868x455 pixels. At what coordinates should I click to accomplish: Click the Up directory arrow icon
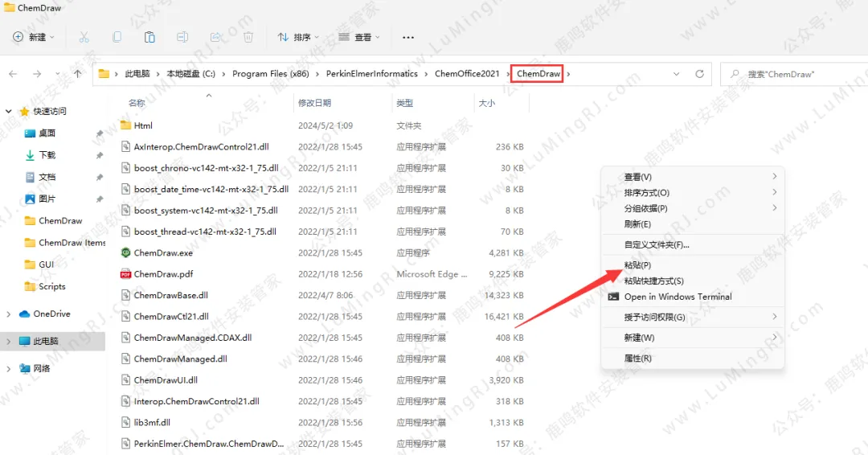[77, 74]
